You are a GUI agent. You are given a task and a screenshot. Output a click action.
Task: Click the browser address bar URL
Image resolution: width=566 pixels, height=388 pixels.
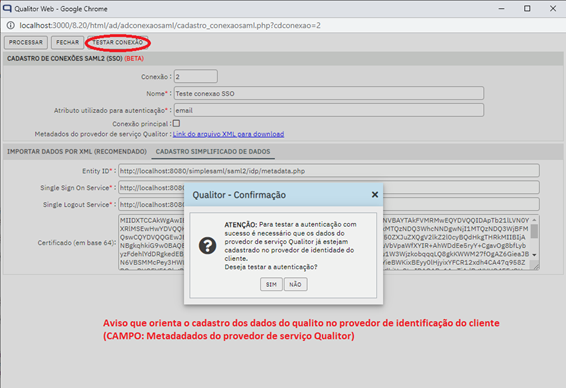[x=170, y=25]
